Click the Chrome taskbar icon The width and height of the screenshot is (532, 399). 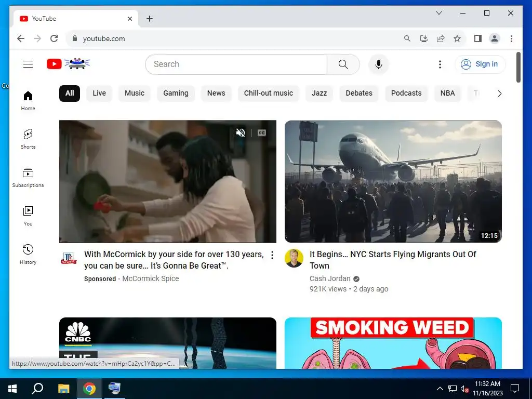[x=89, y=389]
